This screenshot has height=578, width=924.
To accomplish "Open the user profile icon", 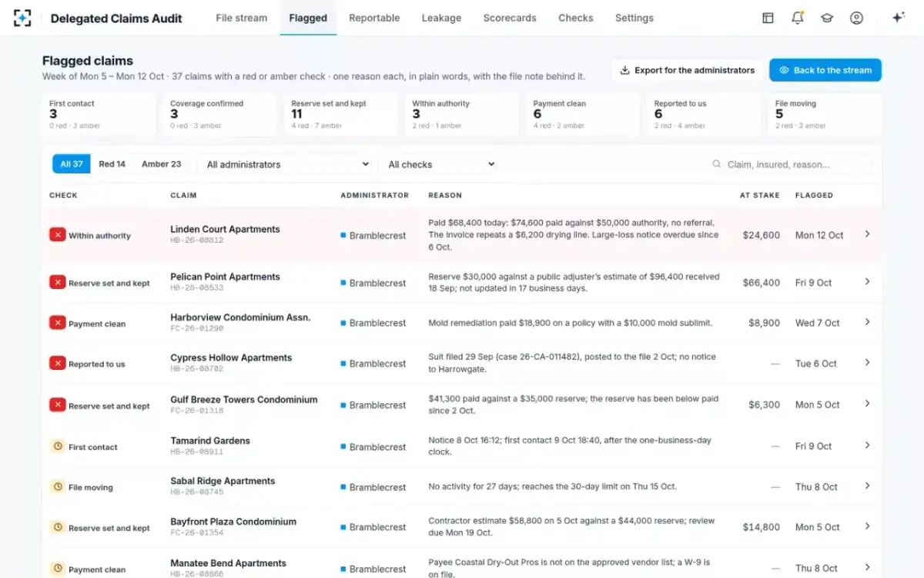I will click(x=856, y=18).
